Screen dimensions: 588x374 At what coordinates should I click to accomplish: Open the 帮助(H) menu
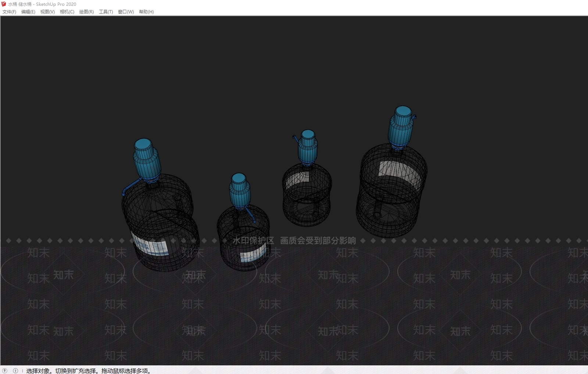[146, 12]
